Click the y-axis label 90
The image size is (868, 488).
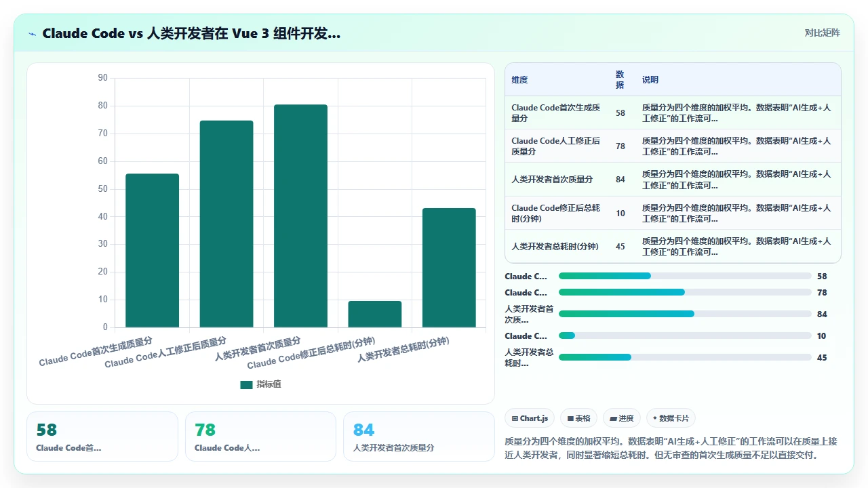[x=102, y=78]
